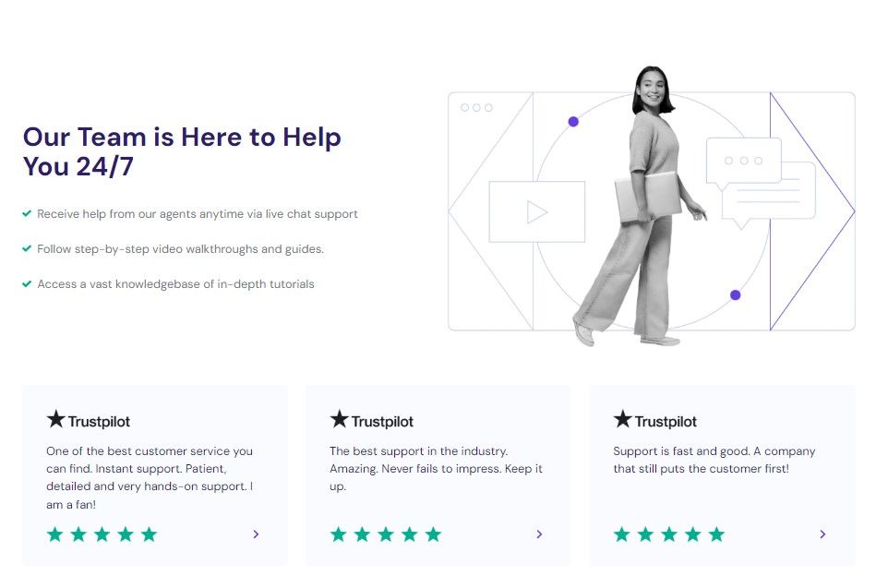Expand the third review with its chevron
The width and height of the screenshot is (876, 588).
(822, 534)
